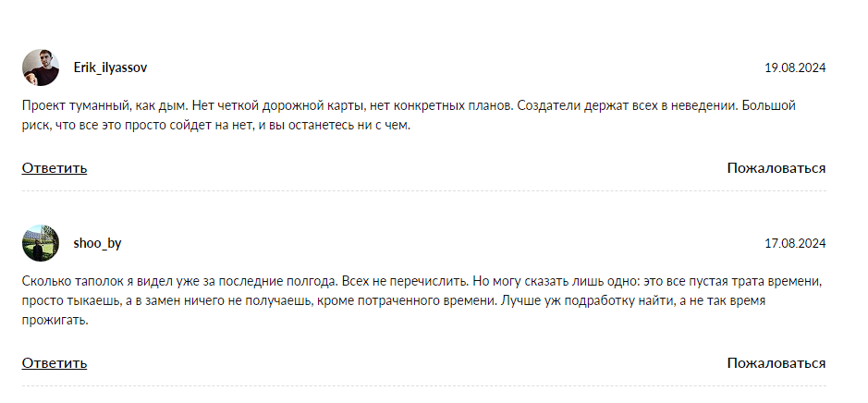Open the Erik_ilyassov username link
868x403 pixels.
pos(110,68)
